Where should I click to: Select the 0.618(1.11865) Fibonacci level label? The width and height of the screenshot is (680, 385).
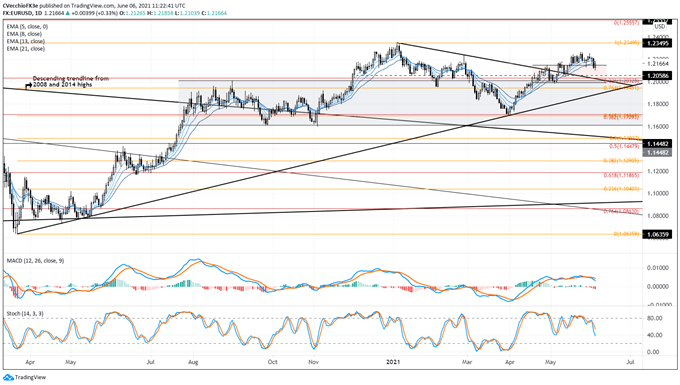click(x=621, y=176)
